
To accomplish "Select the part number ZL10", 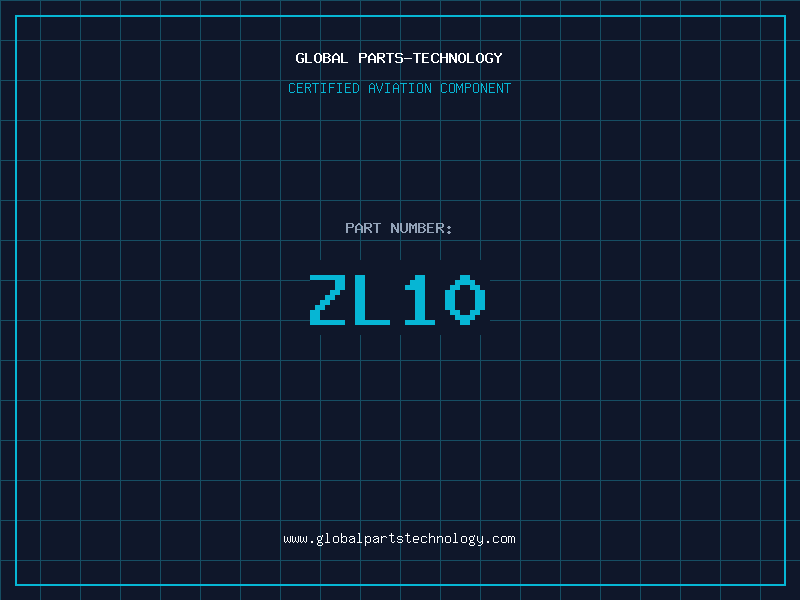I will (x=398, y=299).
